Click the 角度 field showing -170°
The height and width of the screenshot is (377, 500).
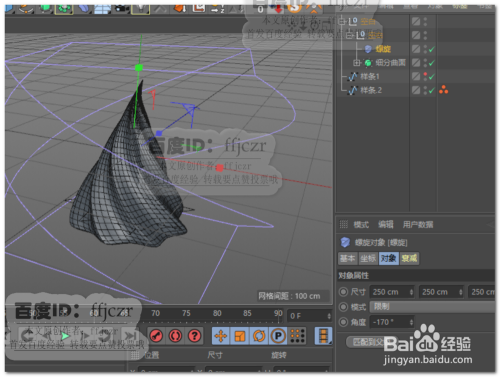click(392, 322)
